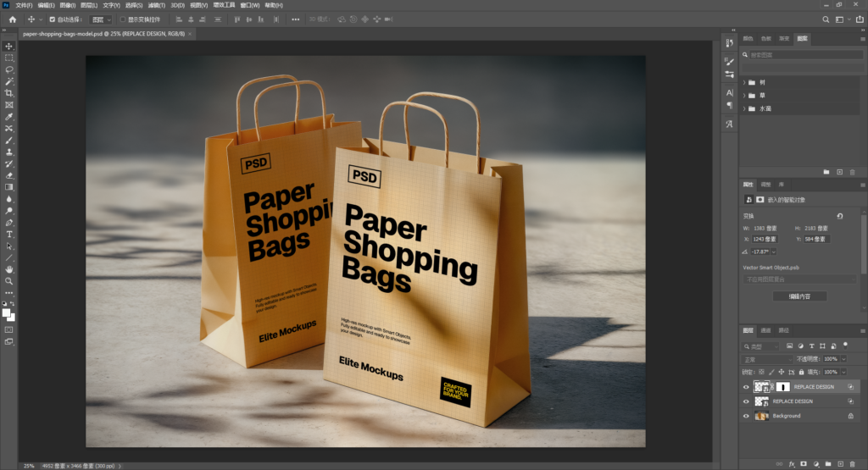Image resolution: width=868 pixels, height=470 pixels.
Task: Go to the Home screen icon
Action: click(x=12, y=19)
